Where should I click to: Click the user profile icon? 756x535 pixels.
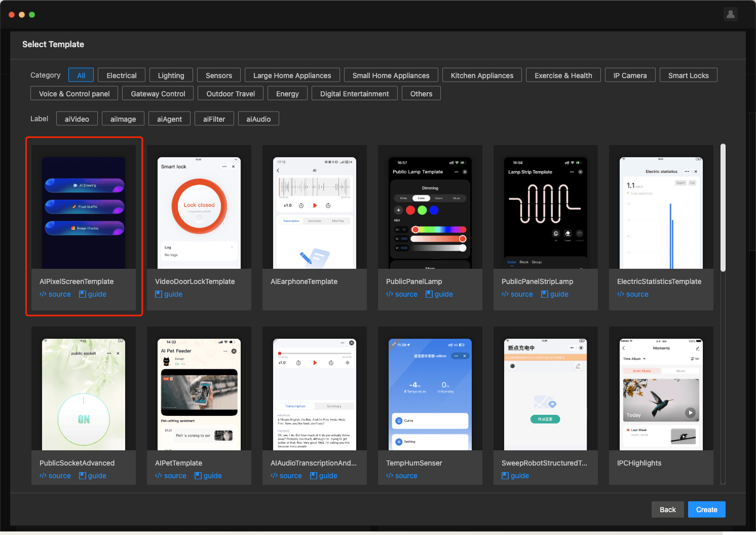[730, 14]
